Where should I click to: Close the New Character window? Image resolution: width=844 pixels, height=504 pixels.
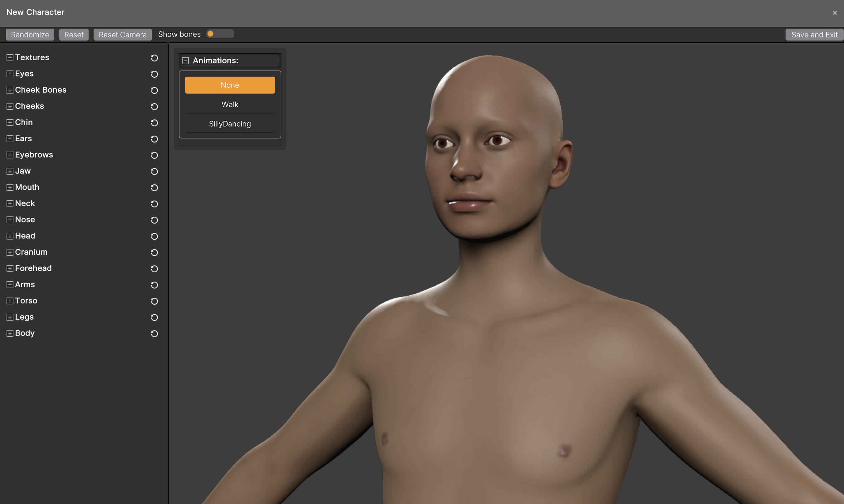(x=835, y=13)
